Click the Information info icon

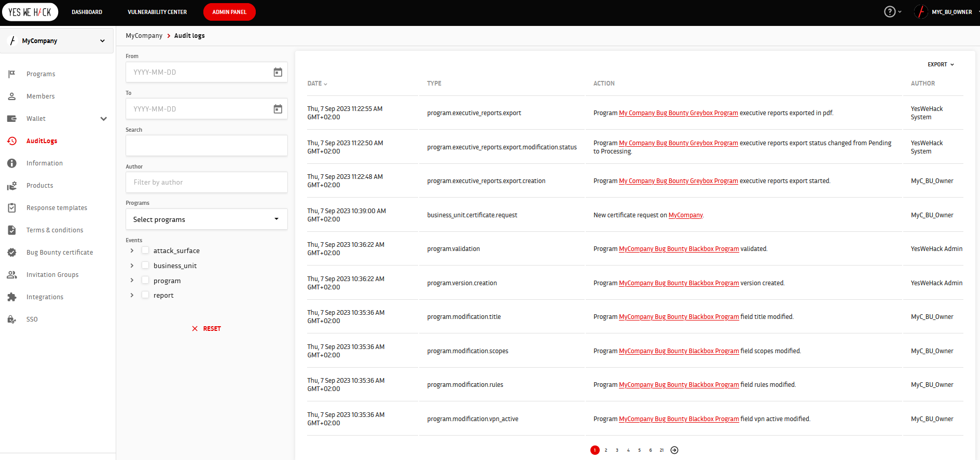[12, 163]
